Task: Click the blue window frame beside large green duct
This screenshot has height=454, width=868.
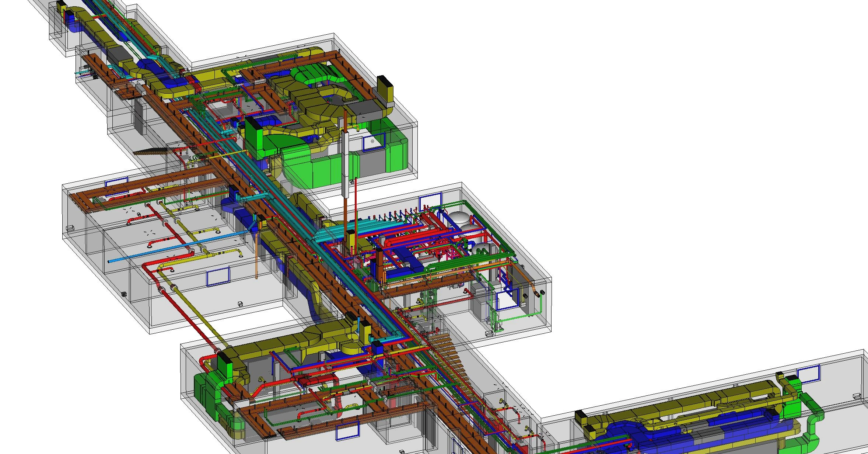Action: (374, 142)
